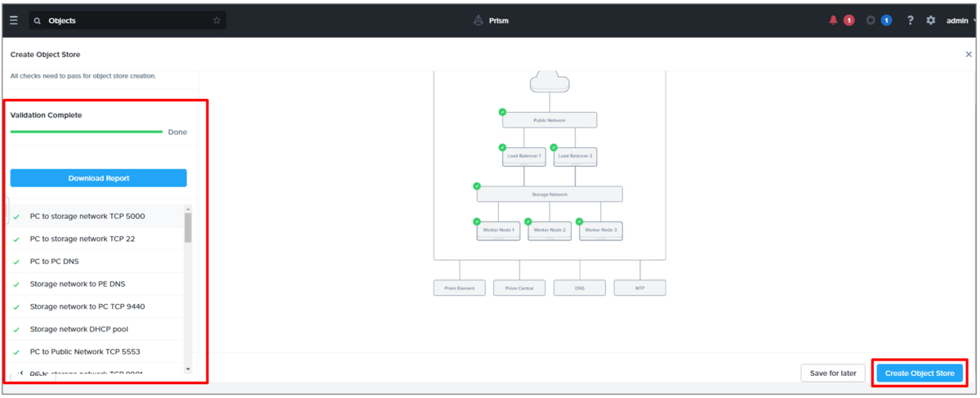Click the green check badge on Public Network
The width and height of the screenshot is (980, 398).
502,112
